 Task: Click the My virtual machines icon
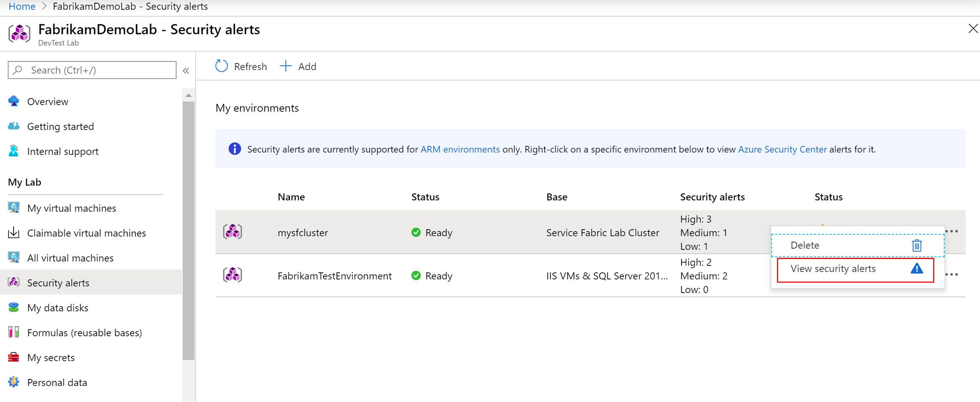[x=14, y=208]
